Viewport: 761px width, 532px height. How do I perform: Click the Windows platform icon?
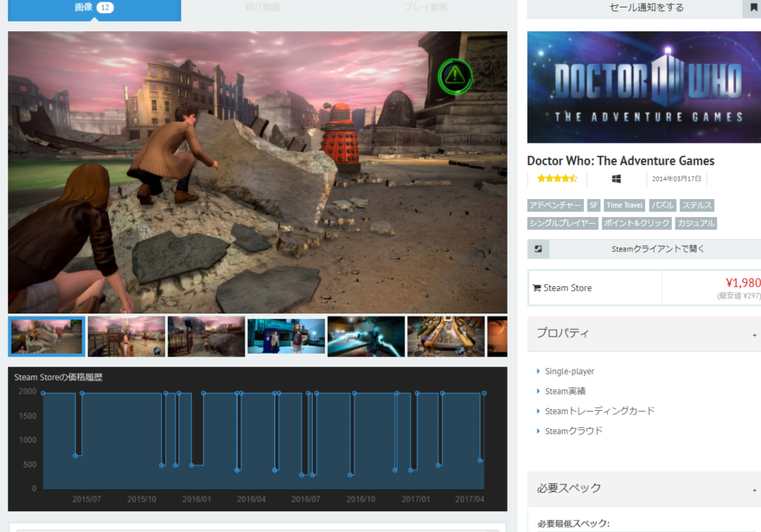(x=616, y=179)
